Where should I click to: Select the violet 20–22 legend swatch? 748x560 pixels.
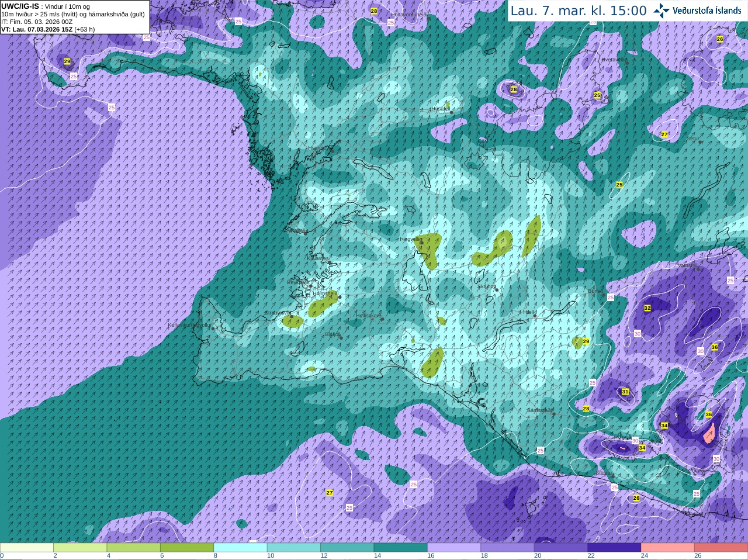561,548
